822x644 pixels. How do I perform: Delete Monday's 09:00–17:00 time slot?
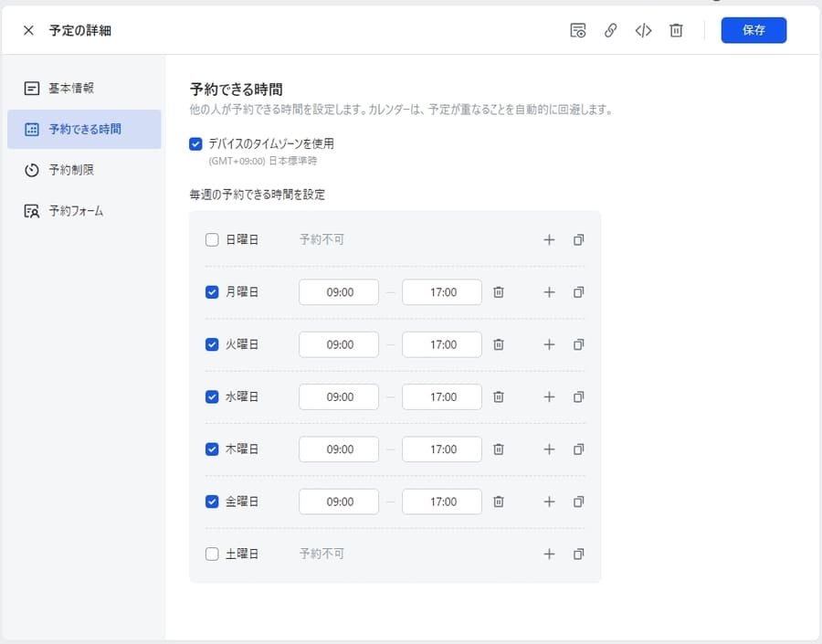(498, 292)
